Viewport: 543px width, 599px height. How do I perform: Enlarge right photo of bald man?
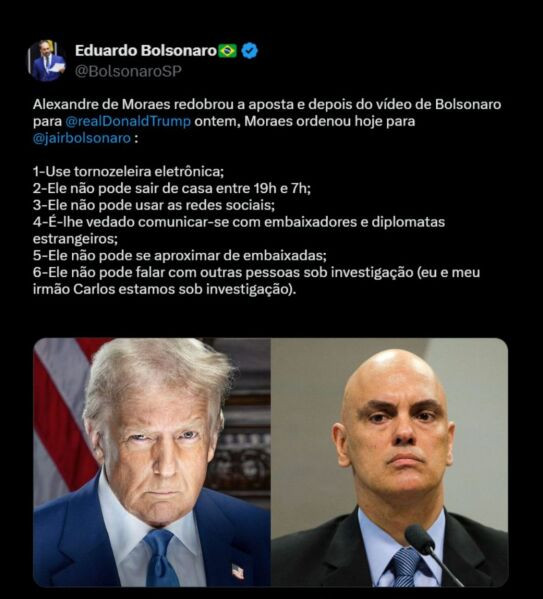click(x=390, y=462)
